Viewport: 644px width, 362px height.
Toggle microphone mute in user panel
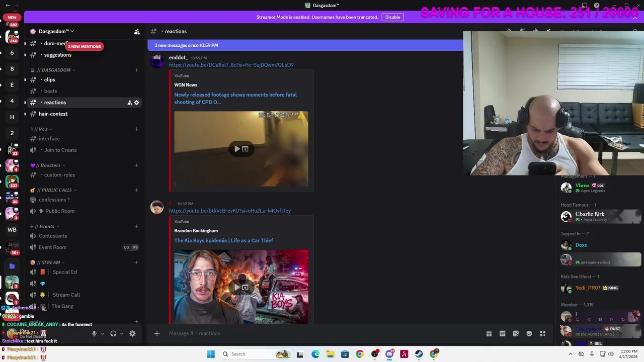[94, 333]
